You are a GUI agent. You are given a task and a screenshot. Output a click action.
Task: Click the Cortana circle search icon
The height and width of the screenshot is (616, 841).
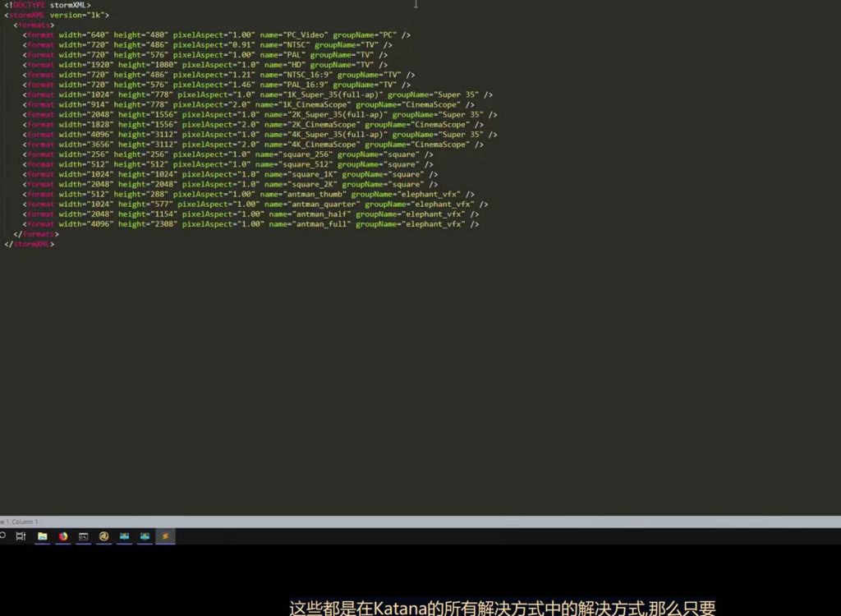(2, 536)
